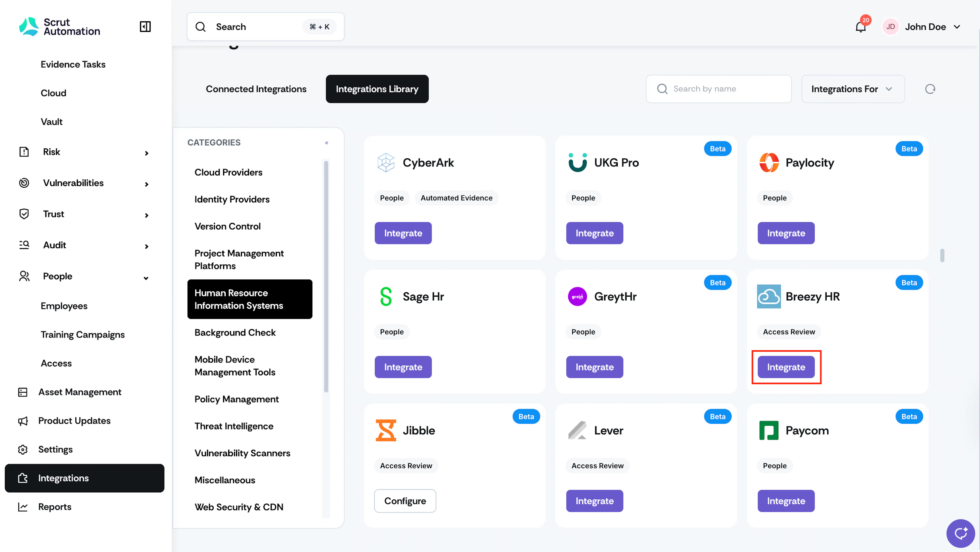Click the Jibble hourglass logo
The image size is (980, 552).
point(386,430)
